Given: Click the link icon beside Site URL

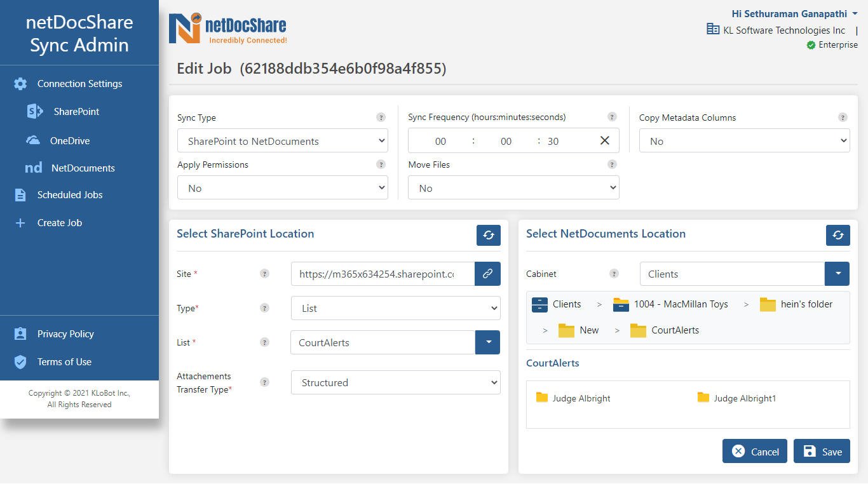Looking at the screenshot, I should (487, 274).
